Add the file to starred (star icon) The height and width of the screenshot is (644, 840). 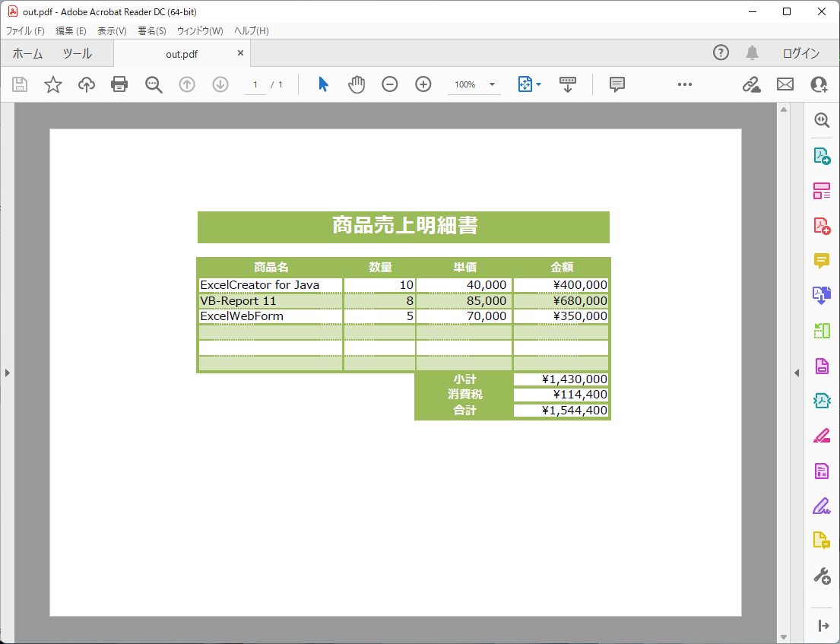click(x=53, y=84)
